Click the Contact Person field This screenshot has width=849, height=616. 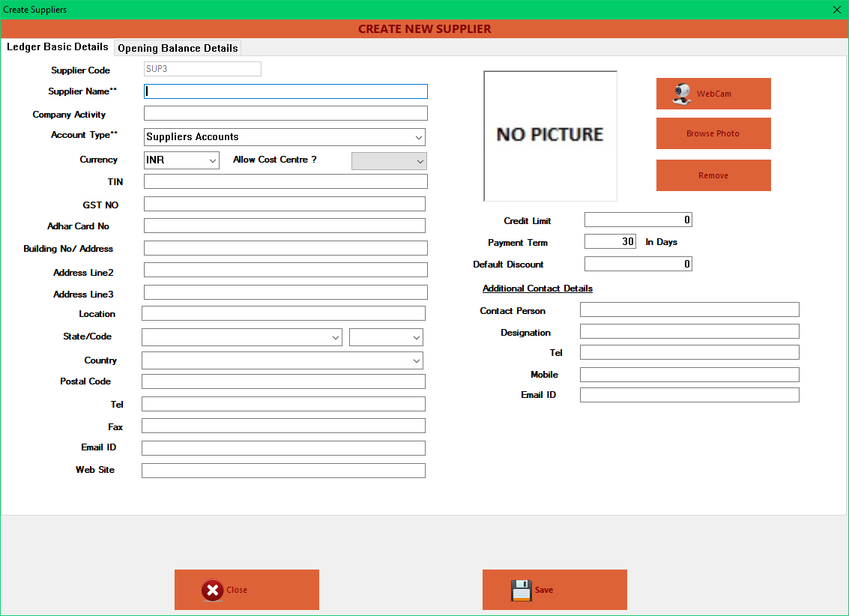click(x=689, y=309)
